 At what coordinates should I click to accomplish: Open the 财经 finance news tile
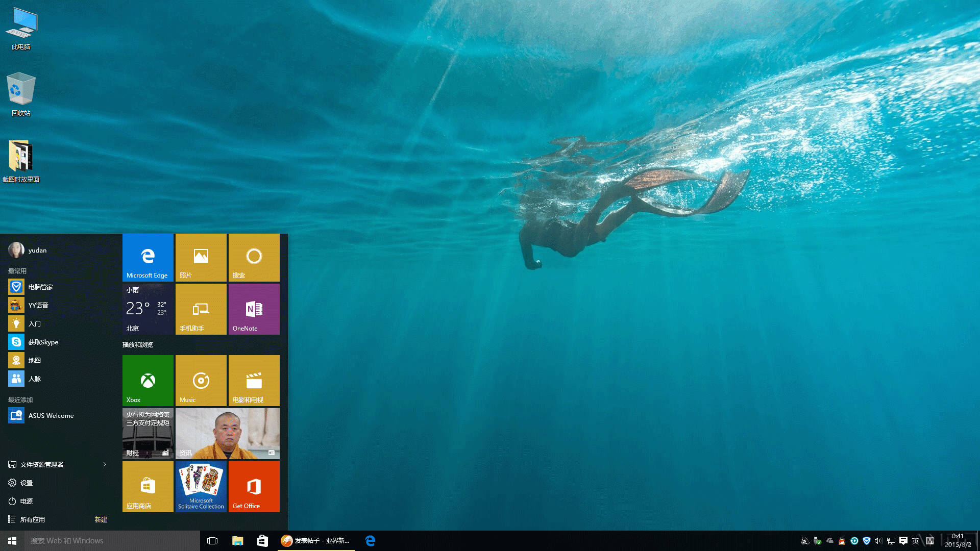pos(148,434)
